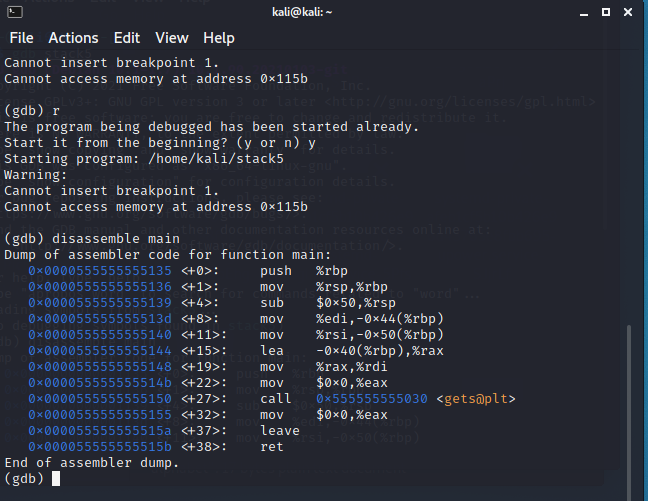Click the 'Warning:' line
Image resolution: width=648 pixels, height=501 pixels.
pyautogui.click(x=36, y=175)
